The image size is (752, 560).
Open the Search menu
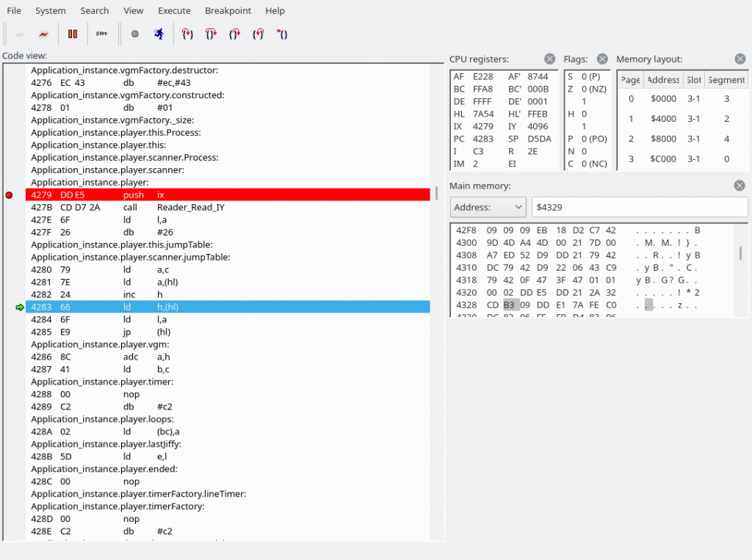[x=95, y=10]
